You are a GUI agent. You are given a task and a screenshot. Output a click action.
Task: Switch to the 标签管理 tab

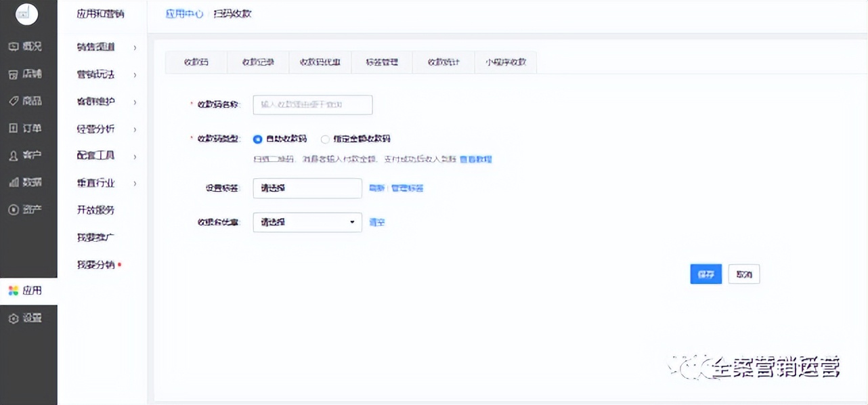(381, 62)
